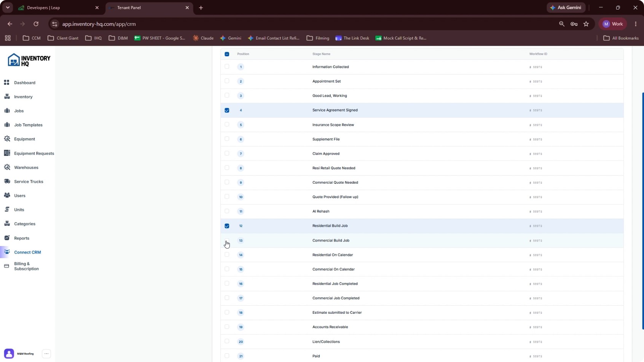Viewport: 644px width, 362px height.
Task: Check the Information Collected row checkbox
Action: [227, 67]
